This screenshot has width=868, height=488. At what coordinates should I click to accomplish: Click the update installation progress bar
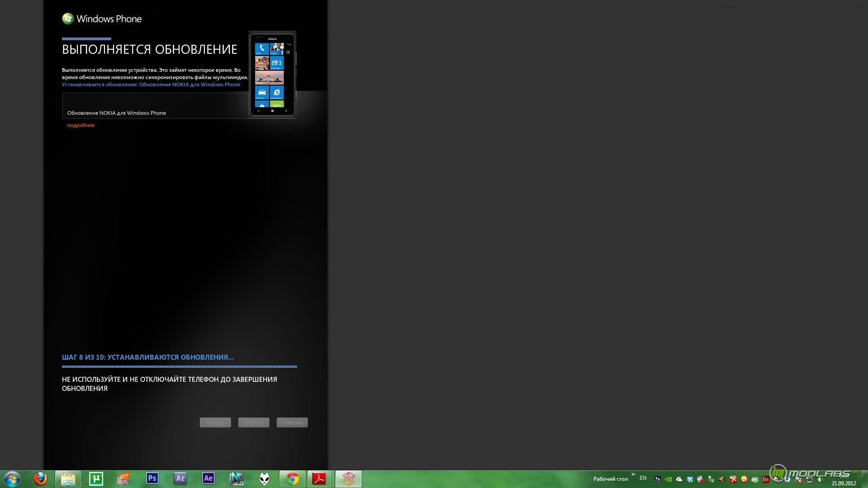179,366
